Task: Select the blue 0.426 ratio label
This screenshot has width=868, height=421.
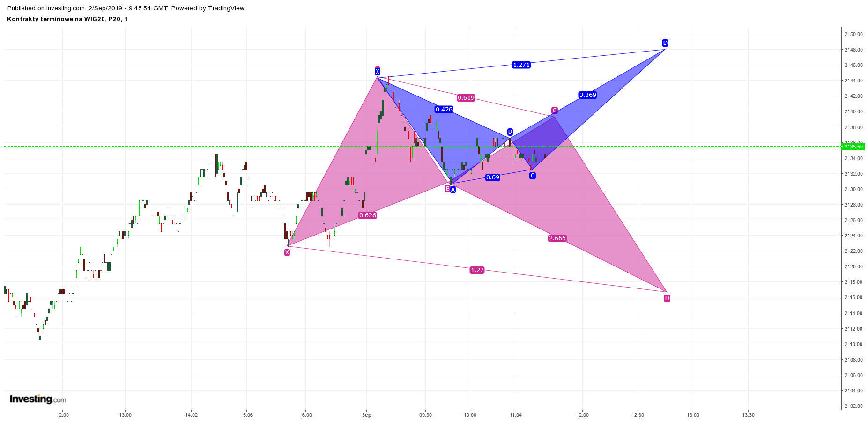Action: click(444, 110)
